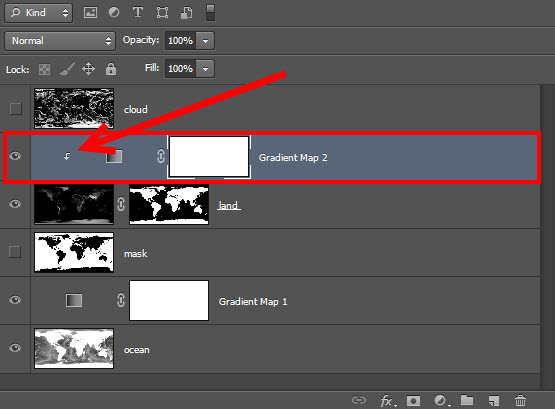Open the Kind filter type dropdown
Image resolution: width=555 pixels, height=409 pixels.
39,13
